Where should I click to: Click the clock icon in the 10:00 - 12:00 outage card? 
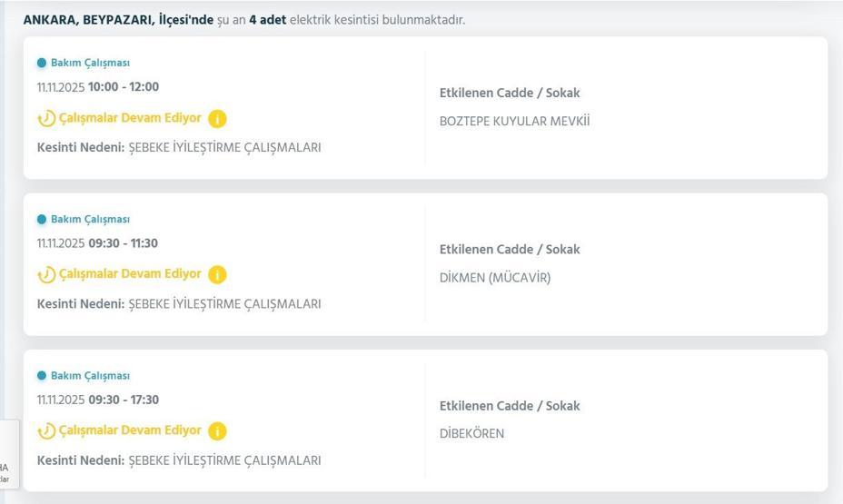[x=46, y=119]
